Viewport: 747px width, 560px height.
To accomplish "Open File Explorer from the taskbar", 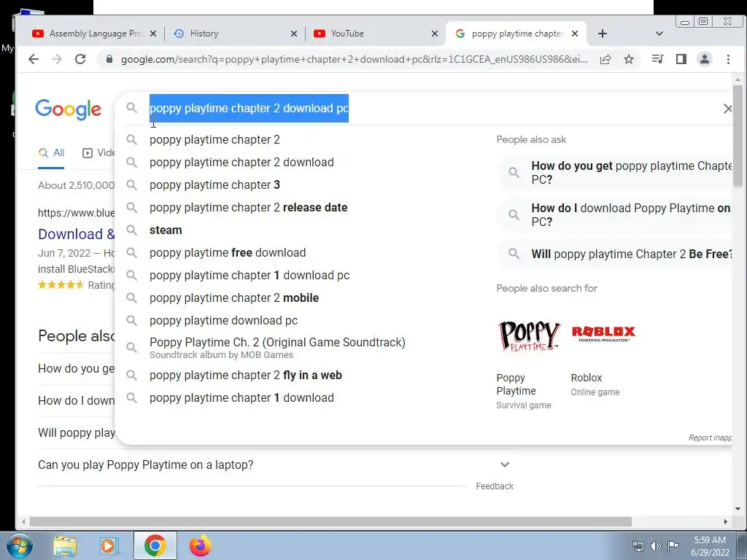I will (65, 545).
